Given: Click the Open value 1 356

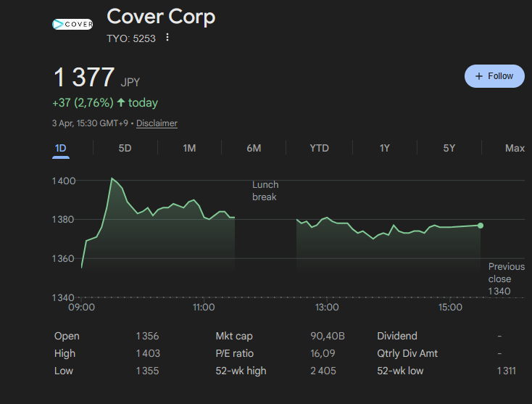Looking at the screenshot, I should coord(148,336).
